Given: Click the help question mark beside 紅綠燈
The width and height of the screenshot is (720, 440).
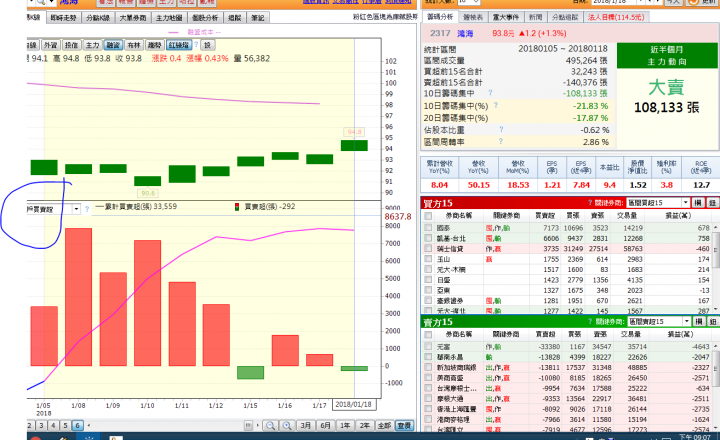Looking at the screenshot, I should 196,45.
